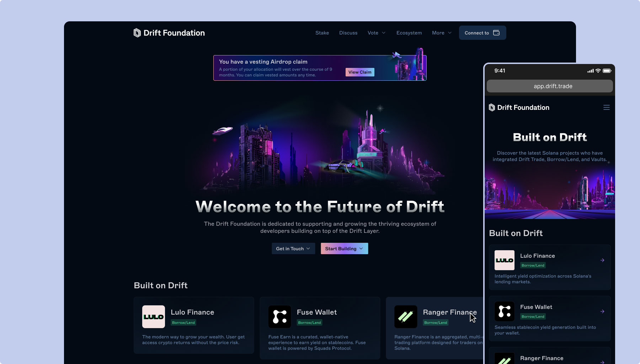Screen dimensions: 640x364
Task: Click mobile Fuse Wallet card title
Action: tap(536, 307)
